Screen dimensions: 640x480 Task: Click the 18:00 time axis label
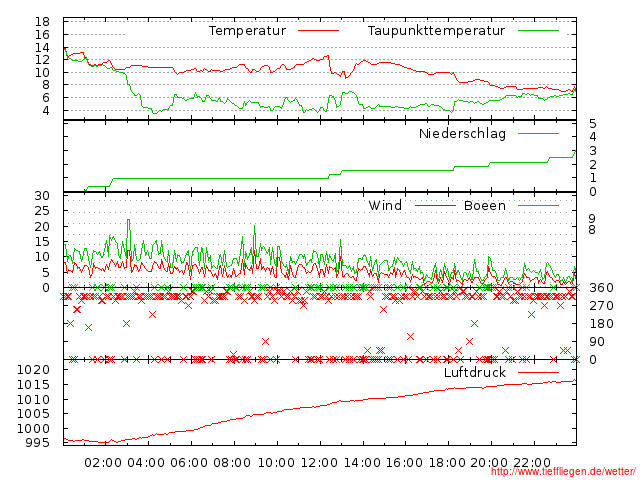pos(447,463)
